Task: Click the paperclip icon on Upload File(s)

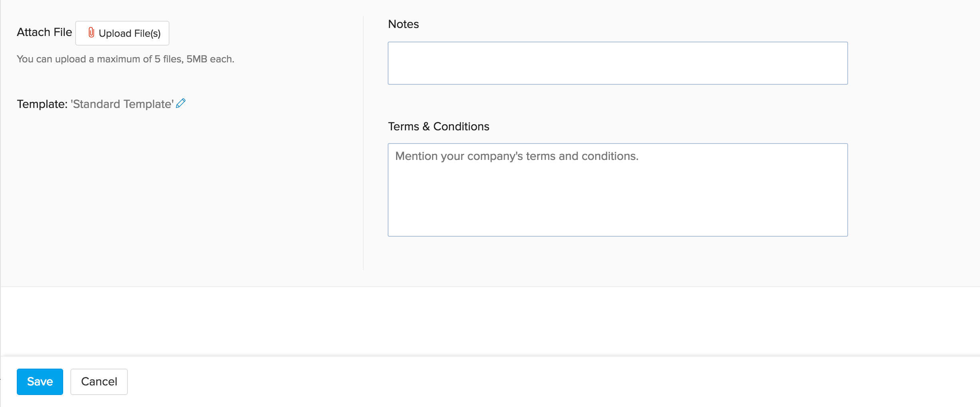Action: point(91,33)
